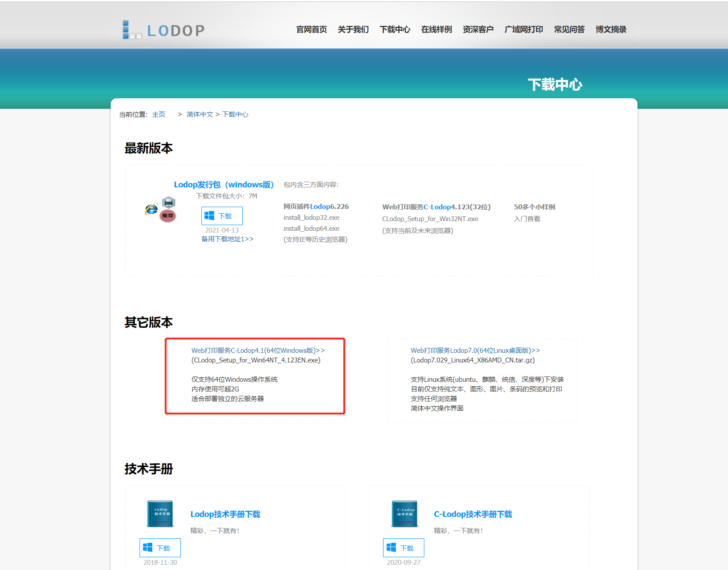Select 常见问答 in the navigation
Screen dimensions: 728x570
(x=570, y=29)
